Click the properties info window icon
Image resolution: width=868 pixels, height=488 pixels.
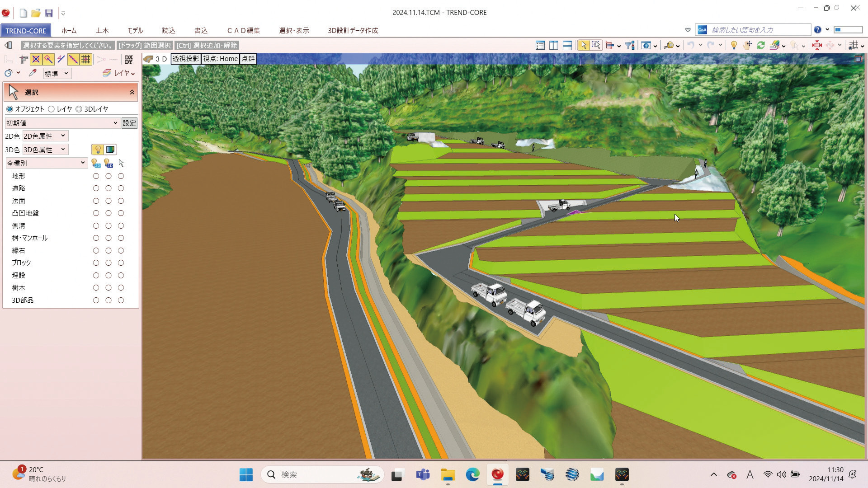coord(646,45)
